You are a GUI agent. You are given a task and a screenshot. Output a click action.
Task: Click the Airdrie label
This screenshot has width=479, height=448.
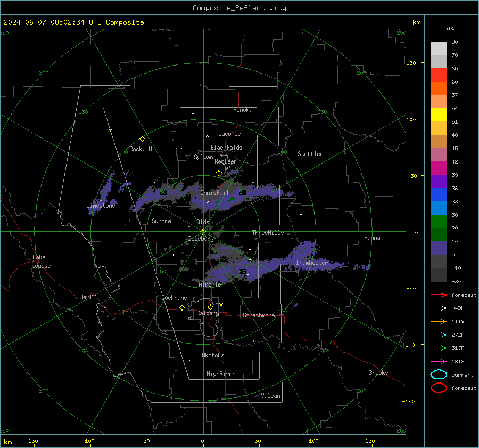(210, 284)
